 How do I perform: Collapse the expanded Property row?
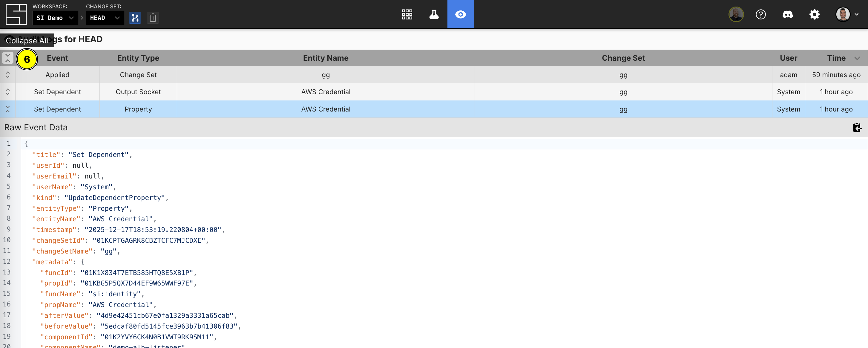[x=8, y=109]
